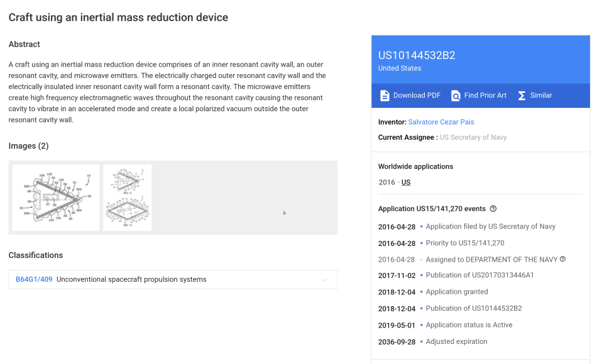Click the Download PDF button text
This screenshot has height=364, width=597.
pyautogui.click(x=417, y=95)
